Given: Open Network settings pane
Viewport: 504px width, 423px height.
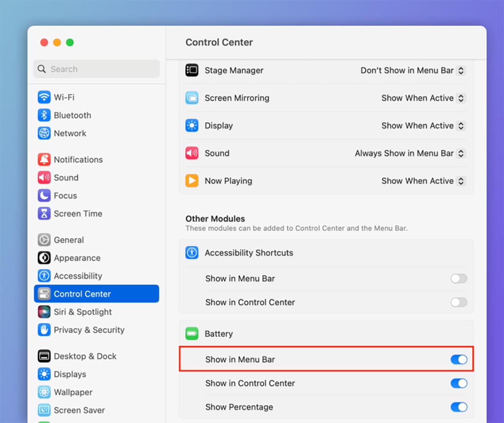Looking at the screenshot, I should 97,133.
